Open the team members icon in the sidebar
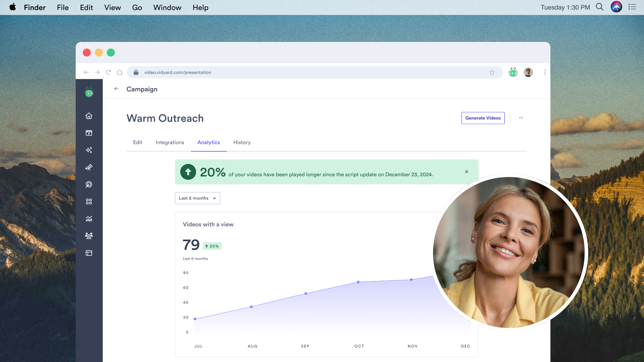Viewport: 644px width, 362px height. coord(89,236)
